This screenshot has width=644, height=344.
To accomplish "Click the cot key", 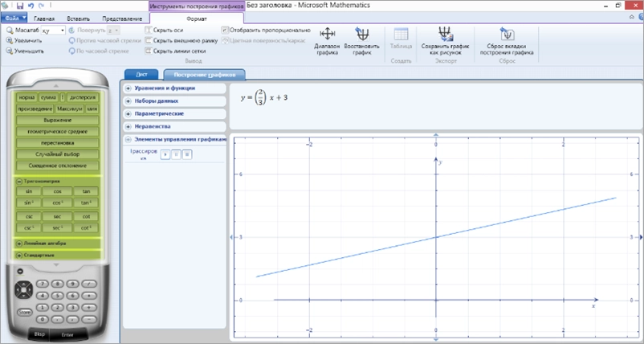I will tap(86, 216).
